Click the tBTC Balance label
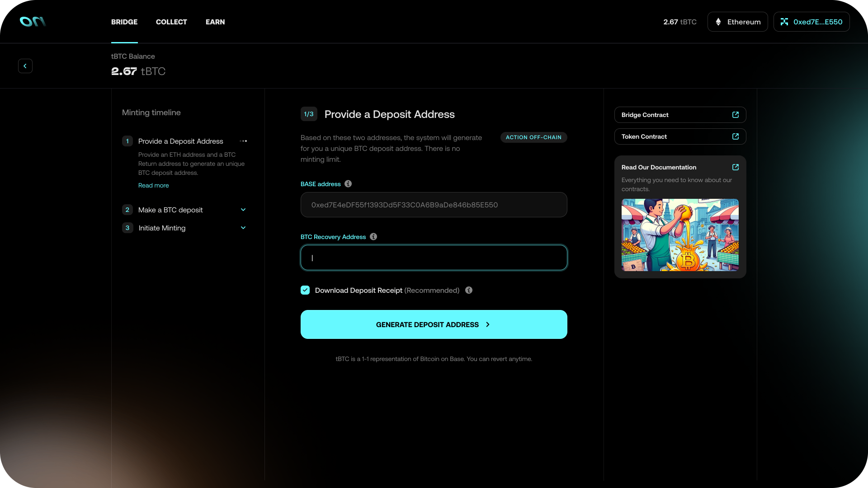The height and width of the screenshot is (488, 868). click(x=133, y=56)
